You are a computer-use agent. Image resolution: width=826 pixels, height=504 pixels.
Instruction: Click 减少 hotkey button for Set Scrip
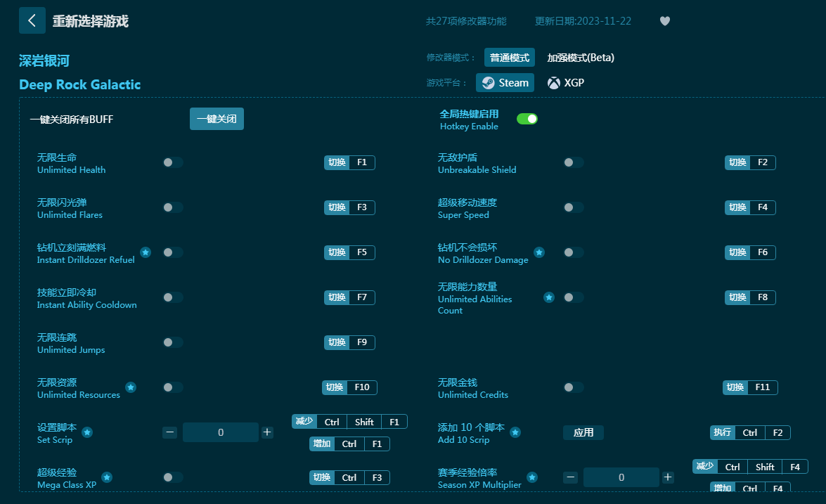coord(304,421)
